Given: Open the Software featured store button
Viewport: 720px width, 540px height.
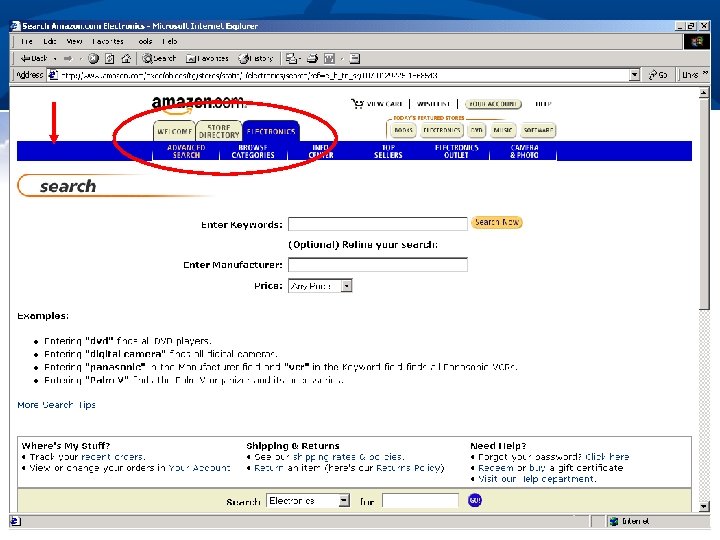Looking at the screenshot, I should (538, 130).
